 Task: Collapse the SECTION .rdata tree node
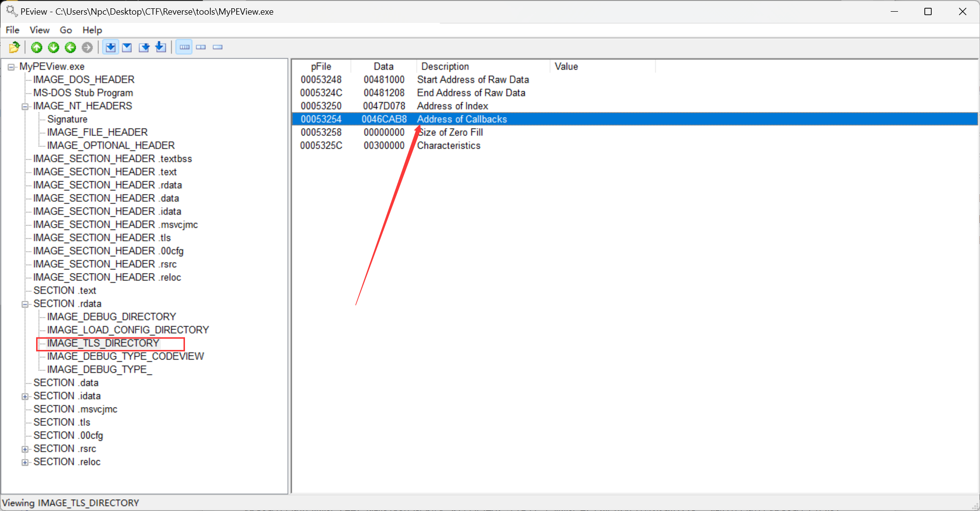coord(25,304)
